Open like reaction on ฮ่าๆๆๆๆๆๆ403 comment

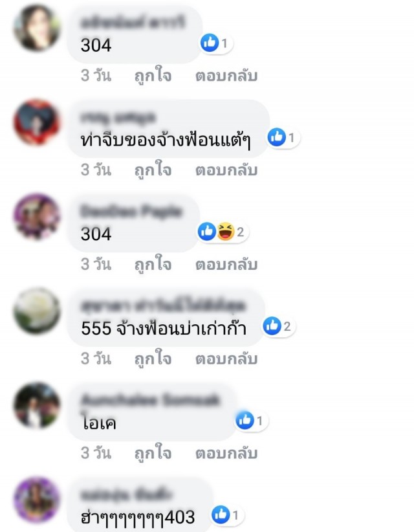click(221, 515)
